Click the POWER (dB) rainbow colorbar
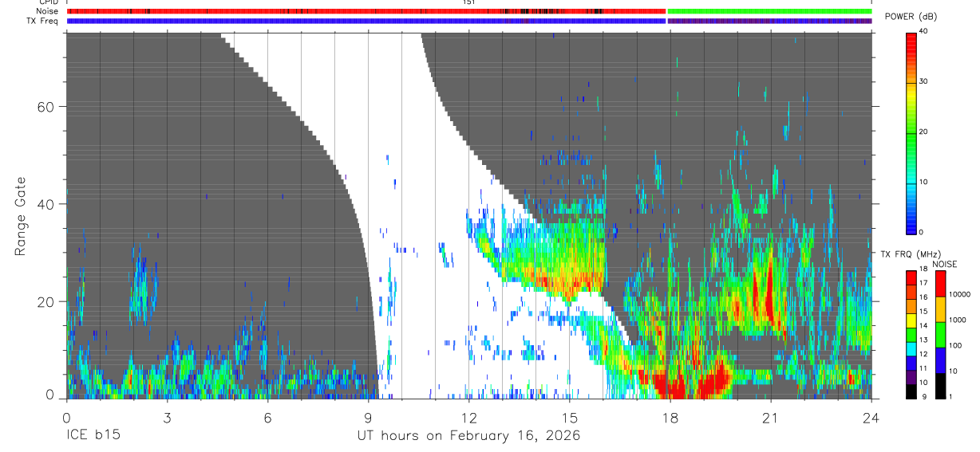The height and width of the screenshot is (452, 980). [911, 132]
